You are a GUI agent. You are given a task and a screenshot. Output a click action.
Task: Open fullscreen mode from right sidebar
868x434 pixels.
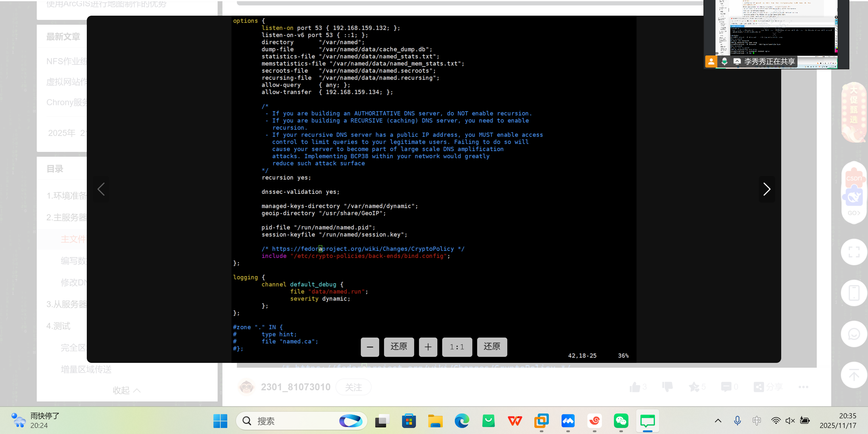[x=854, y=252]
